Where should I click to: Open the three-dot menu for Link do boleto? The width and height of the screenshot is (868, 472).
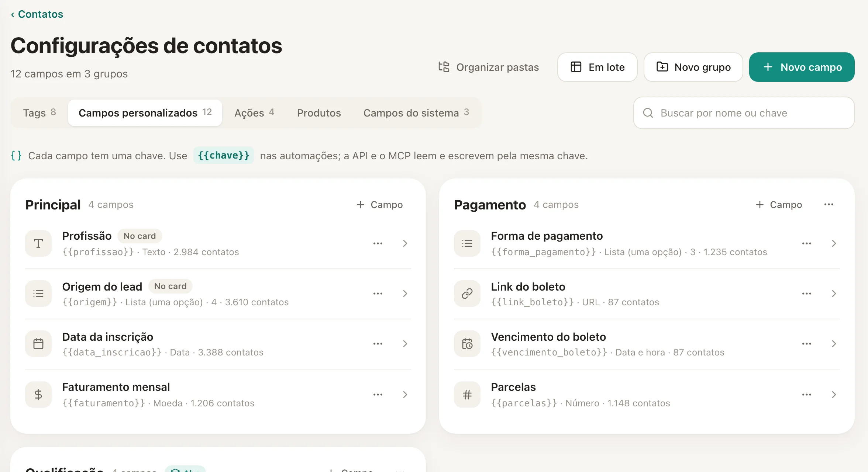807,294
